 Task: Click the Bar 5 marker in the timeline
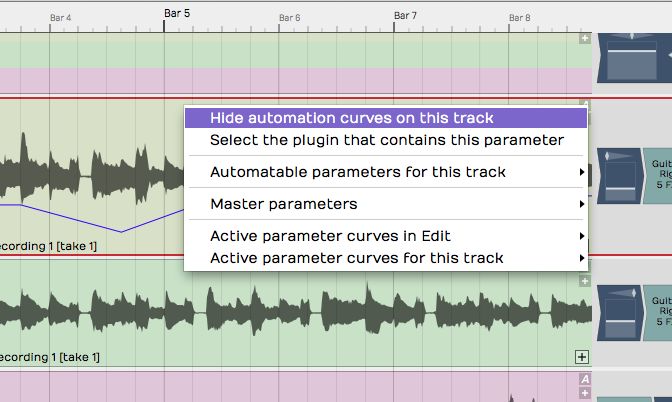coord(176,14)
